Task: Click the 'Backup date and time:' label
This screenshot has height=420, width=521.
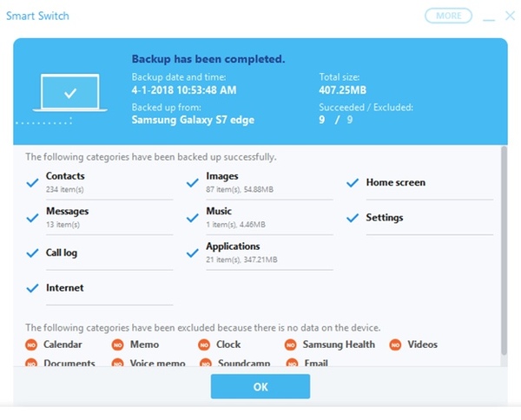Action: 179,77
